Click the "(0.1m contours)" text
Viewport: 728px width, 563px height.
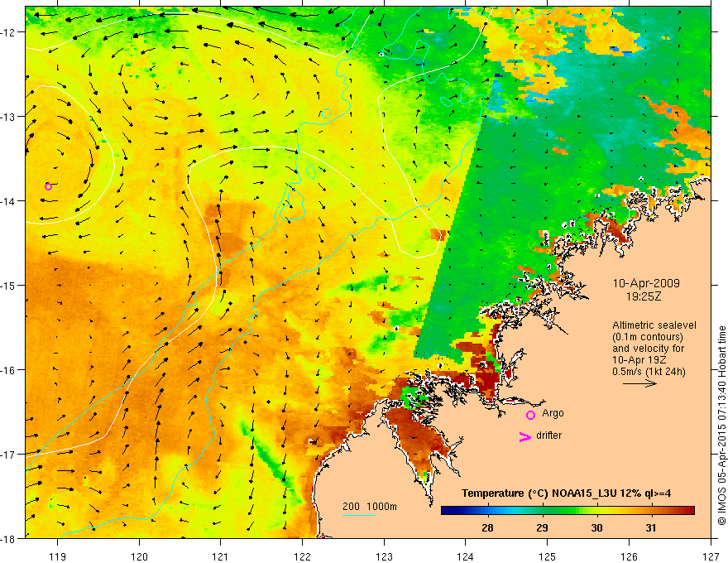(648, 337)
